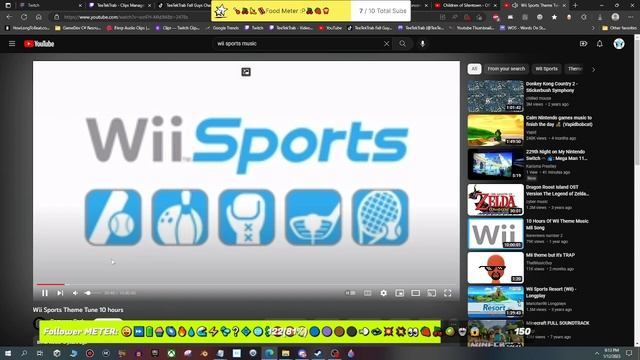Open a new browser tab
The width and height of the screenshot is (640, 360).
(x=575, y=5)
